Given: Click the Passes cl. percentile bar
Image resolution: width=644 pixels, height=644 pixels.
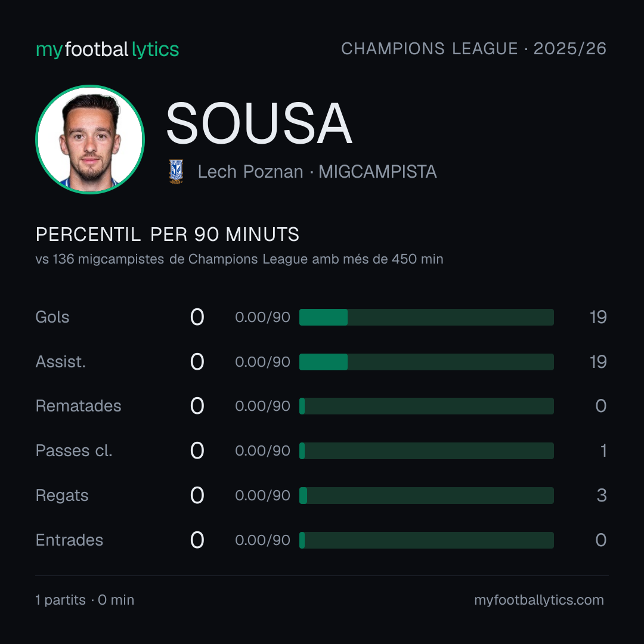Looking at the screenshot, I should (x=426, y=451).
